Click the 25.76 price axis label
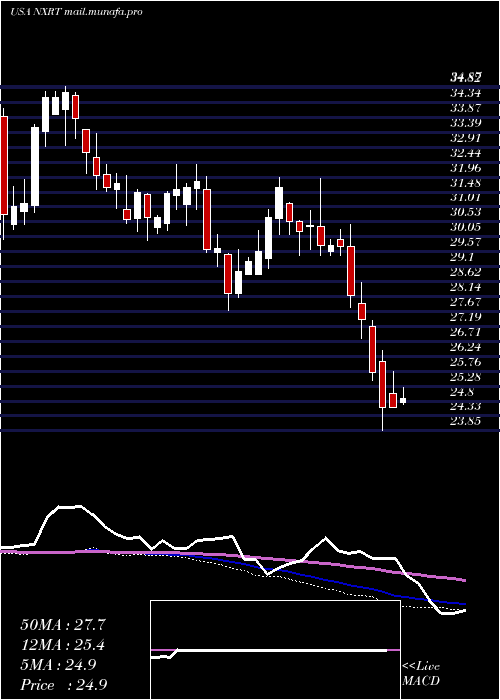The height and width of the screenshot is (700, 500). (x=465, y=362)
